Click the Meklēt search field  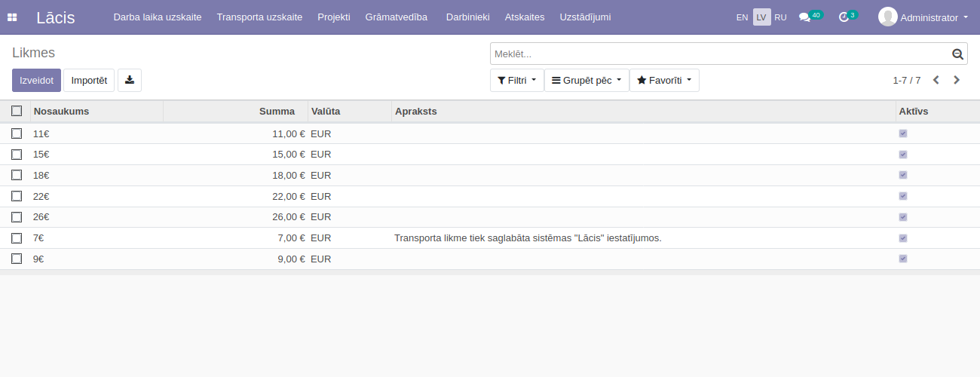pos(720,54)
